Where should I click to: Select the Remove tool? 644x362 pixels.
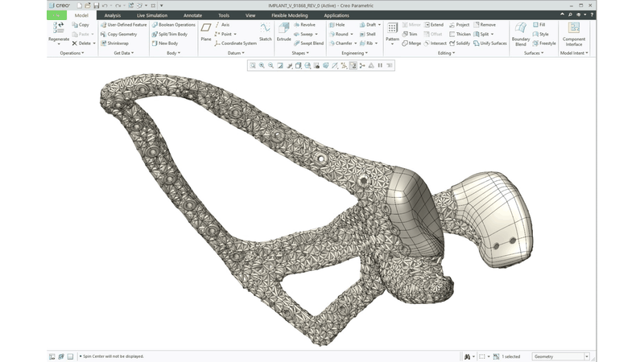[x=485, y=25]
